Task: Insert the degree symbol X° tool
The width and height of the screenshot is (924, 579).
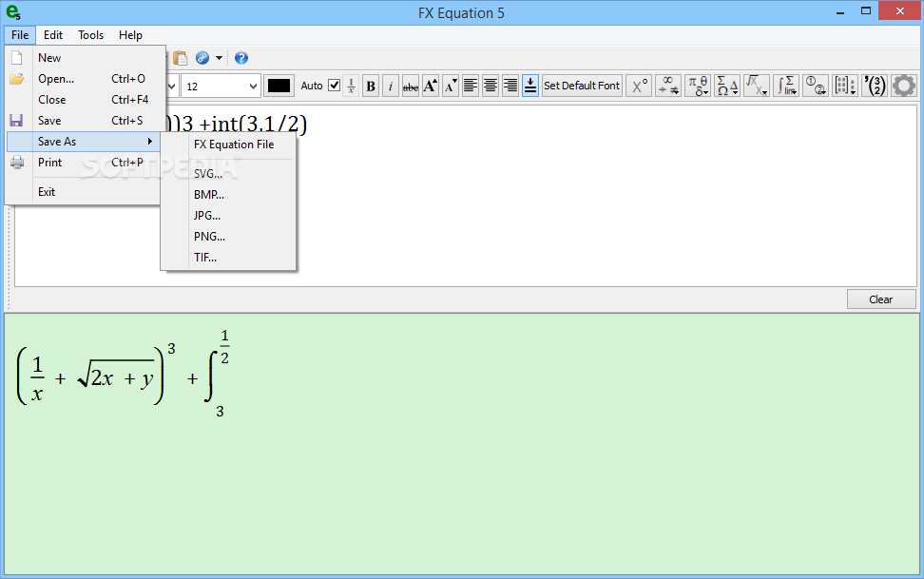Action: (x=640, y=87)
